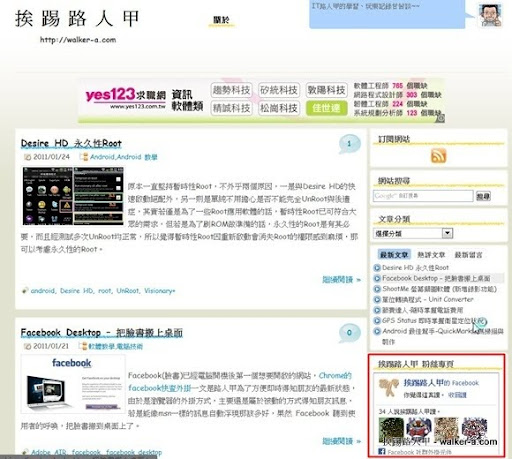The width and height of the screenshot is (512, 459).
Task: Switch to the 最新留言 tab
Action: (x=468, y=255)
